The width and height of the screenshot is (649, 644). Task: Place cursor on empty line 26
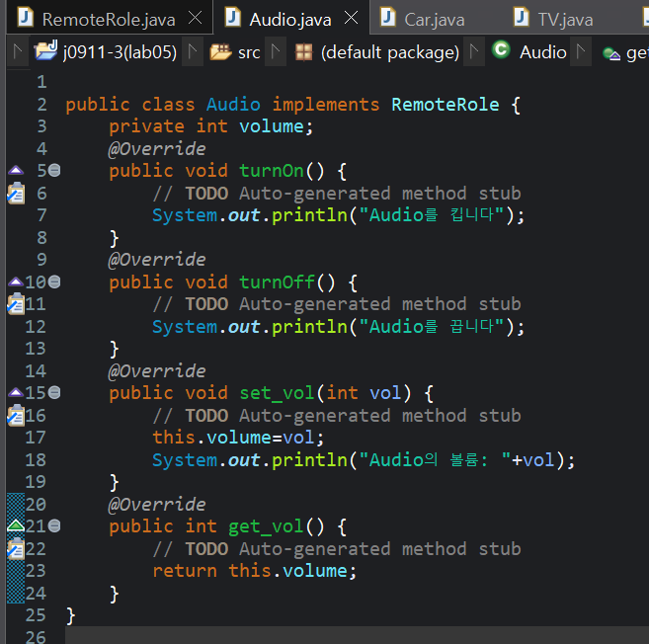point(356,636)
